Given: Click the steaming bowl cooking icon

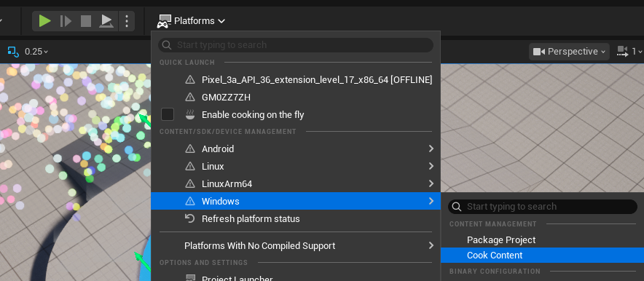Looking at the screenshot, I should point(189,114).
